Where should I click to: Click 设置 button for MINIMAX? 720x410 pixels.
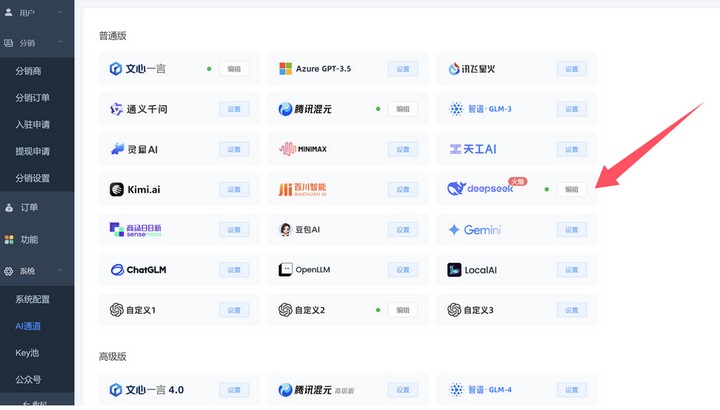pyautogui.click(x=403, y=149)
